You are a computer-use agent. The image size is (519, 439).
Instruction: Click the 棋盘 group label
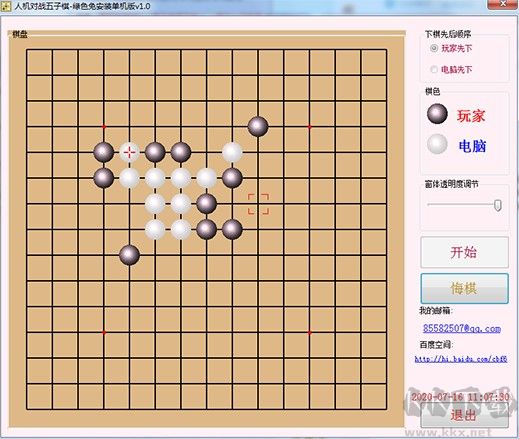click(x=20, y=34)
